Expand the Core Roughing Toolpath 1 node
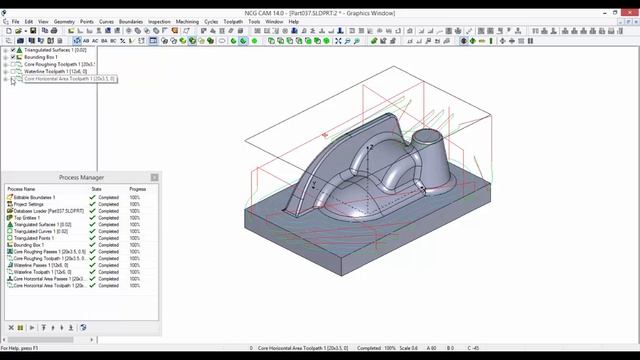This screenshot has width=640, height=360. pos(6,65)
